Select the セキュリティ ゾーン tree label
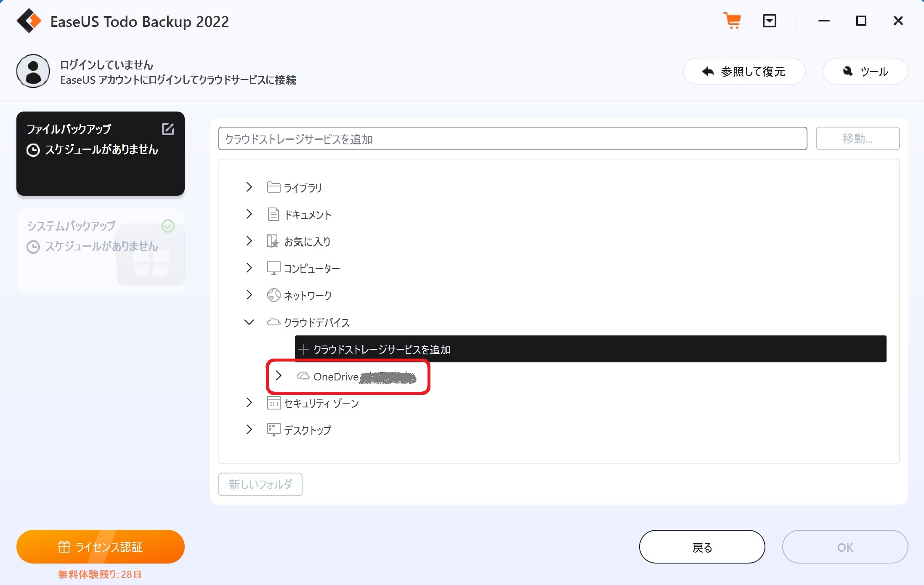This screenshot has width=924, height=585. point(321,403)
